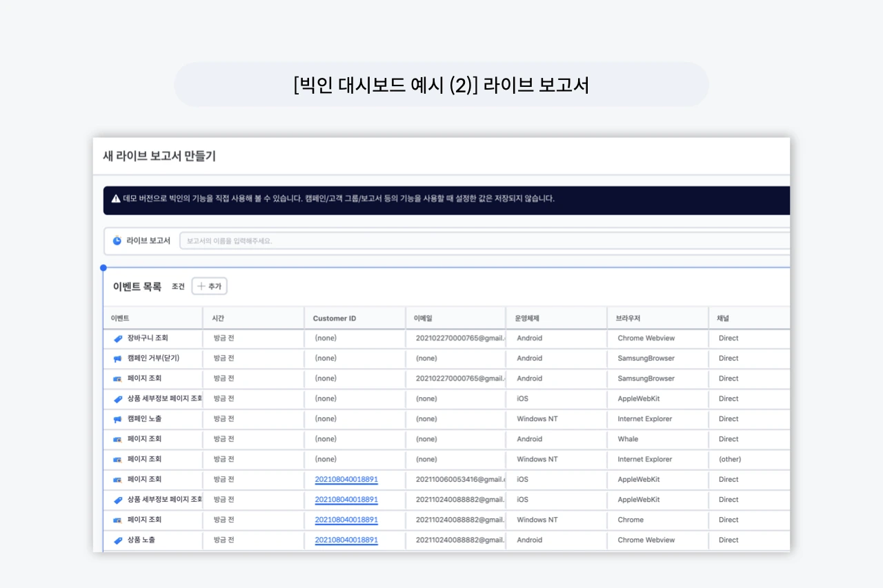Click the megaphone icon of 캠페인 노출 row
The height and width of the screenshot is (588, 883).
tap(118, 419)
